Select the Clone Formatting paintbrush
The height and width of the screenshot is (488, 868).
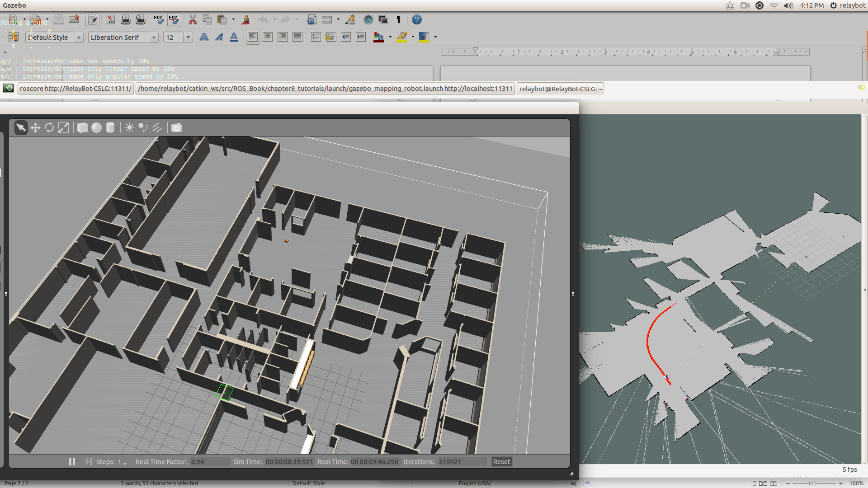tap(245, 20)
